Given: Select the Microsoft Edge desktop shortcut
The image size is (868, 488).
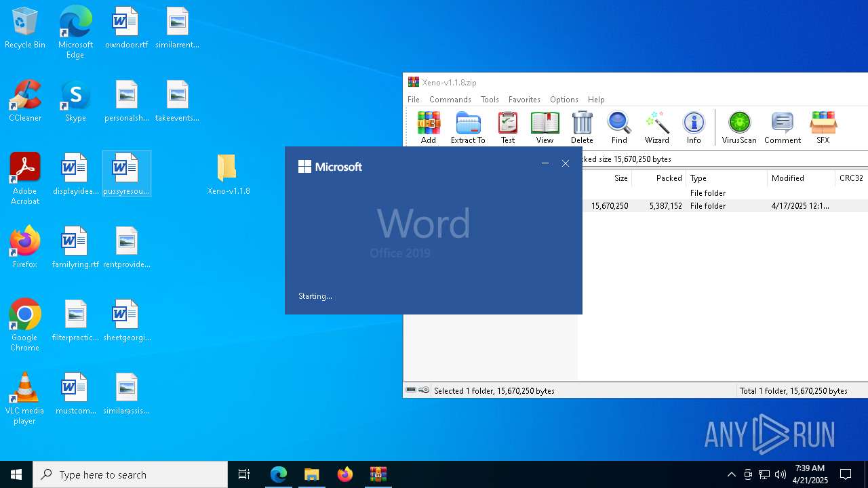Looking at the screenshot, I should [x=75, y=33].
